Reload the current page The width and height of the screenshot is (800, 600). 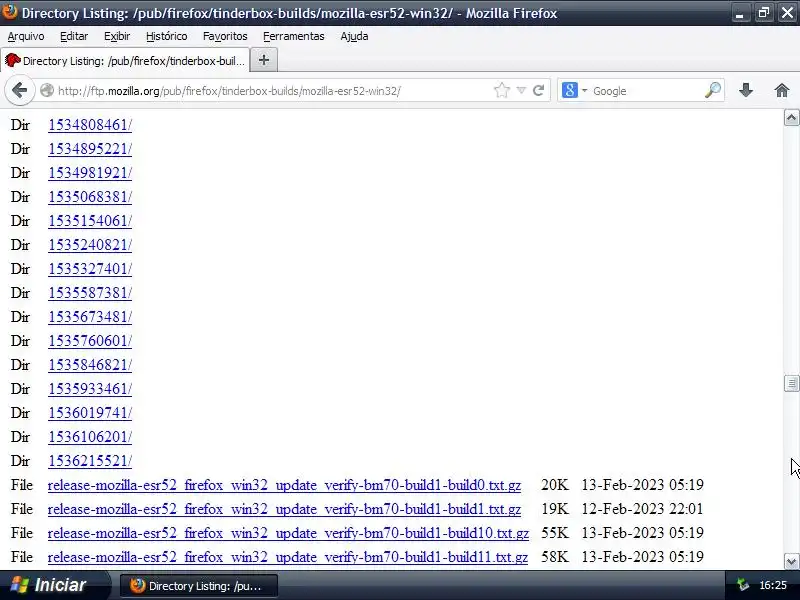coord(538,91)
